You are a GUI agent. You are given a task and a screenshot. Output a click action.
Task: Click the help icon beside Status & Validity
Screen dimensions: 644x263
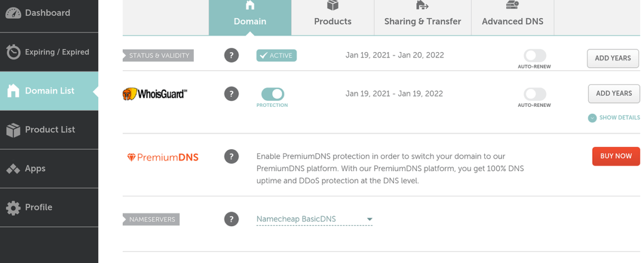(x=232, y=56)
